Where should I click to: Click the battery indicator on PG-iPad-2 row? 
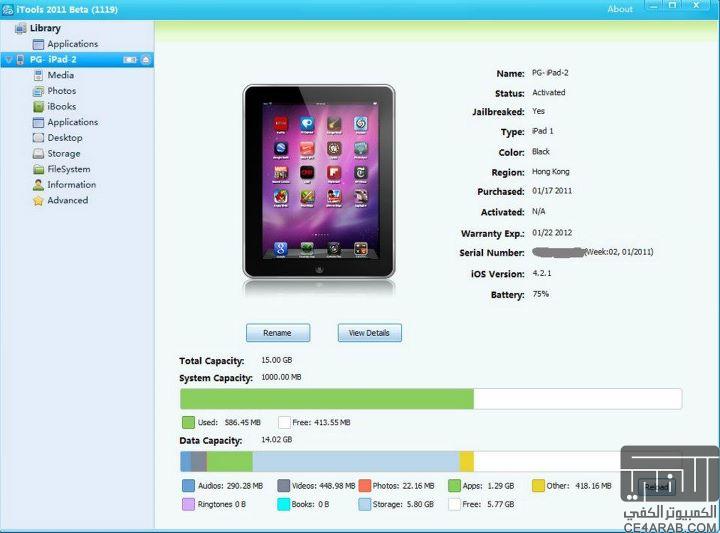[x=130, y=60]
